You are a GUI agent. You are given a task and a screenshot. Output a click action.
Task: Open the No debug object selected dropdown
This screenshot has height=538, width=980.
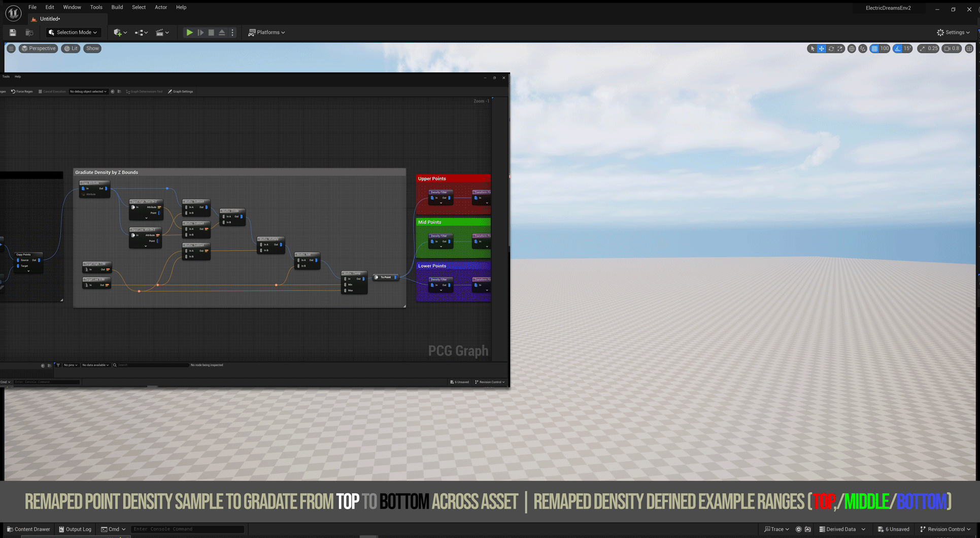[88, 92]
